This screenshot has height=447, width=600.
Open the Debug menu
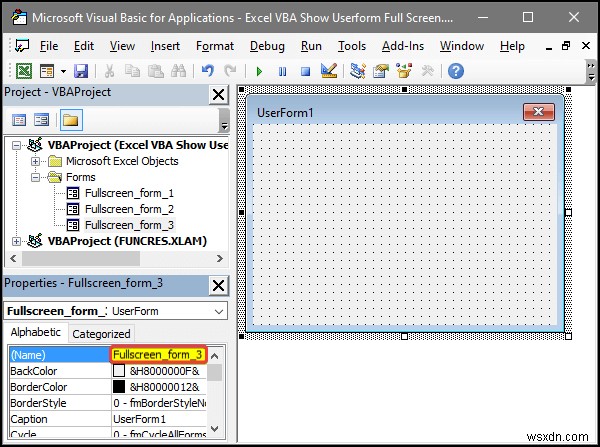267,46
